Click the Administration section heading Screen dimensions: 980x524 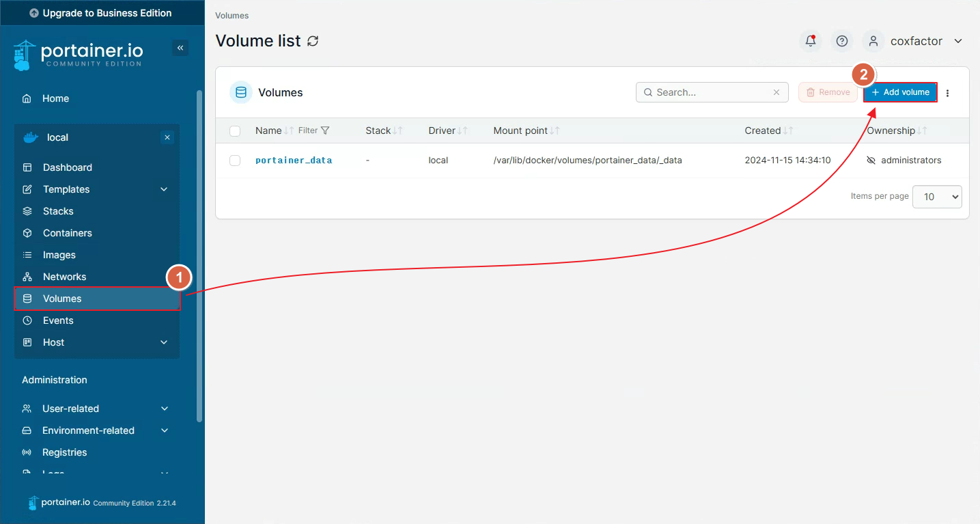pyautogui.click(x=55, y=380)
